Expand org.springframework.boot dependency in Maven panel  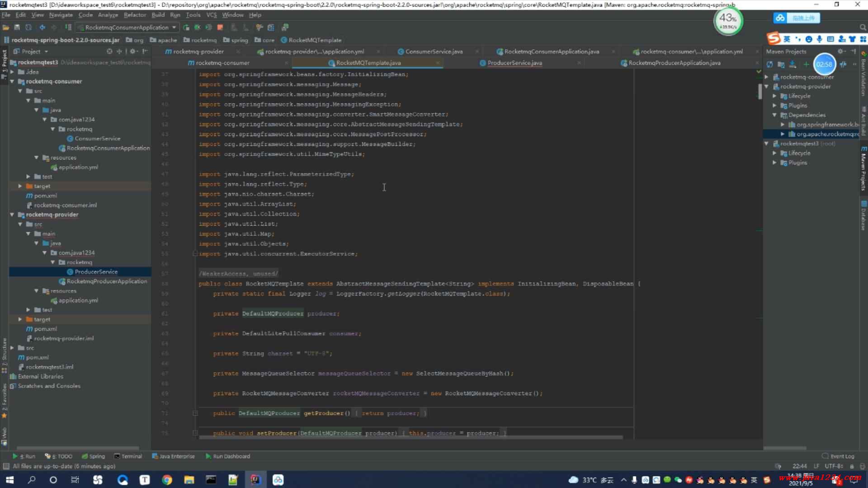[783, 125]
